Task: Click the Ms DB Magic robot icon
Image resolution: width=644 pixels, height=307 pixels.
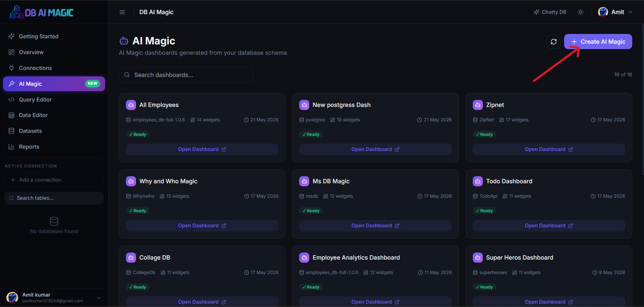Action: [x=304, y=181]
